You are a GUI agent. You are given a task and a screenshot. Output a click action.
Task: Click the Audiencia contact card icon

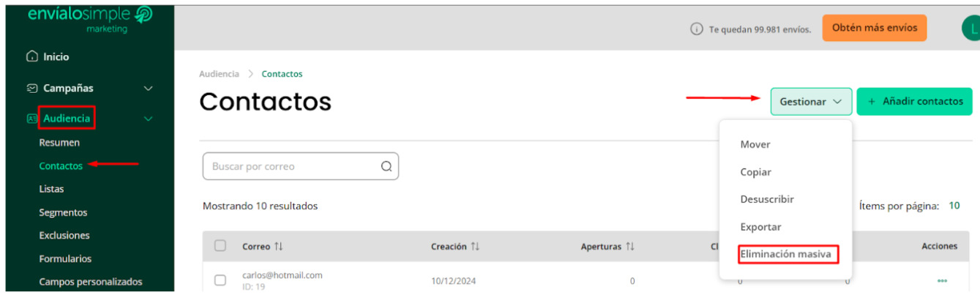coord(31,119)
